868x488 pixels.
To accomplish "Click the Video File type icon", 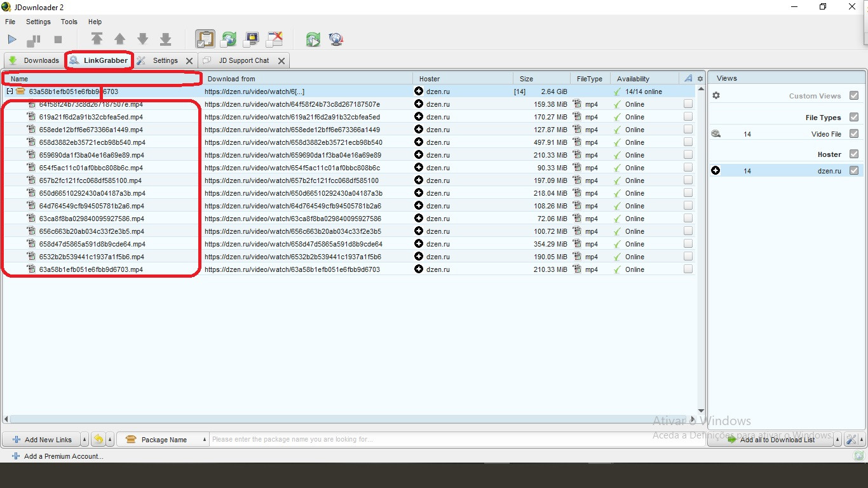I will tap(716, 134).
